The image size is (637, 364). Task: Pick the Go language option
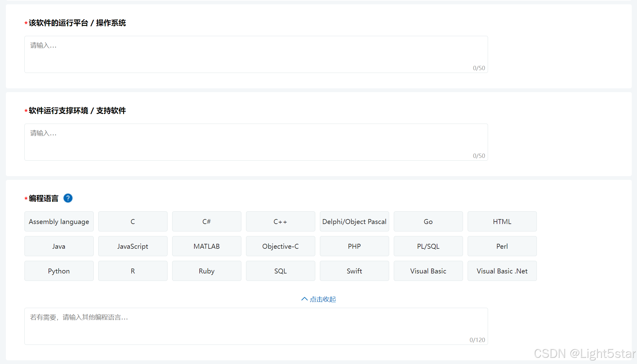[x=428, y=222]
